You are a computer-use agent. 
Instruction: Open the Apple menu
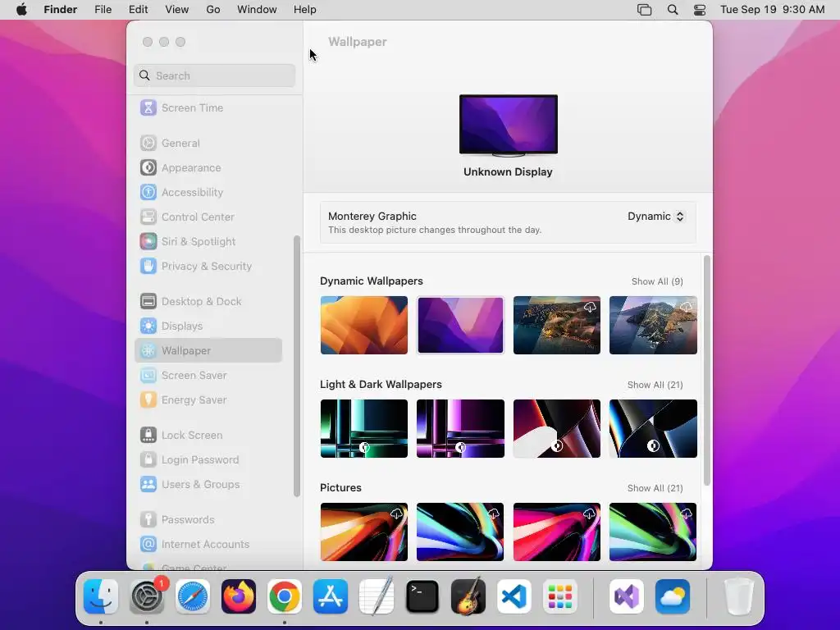[x=21, y=10]
